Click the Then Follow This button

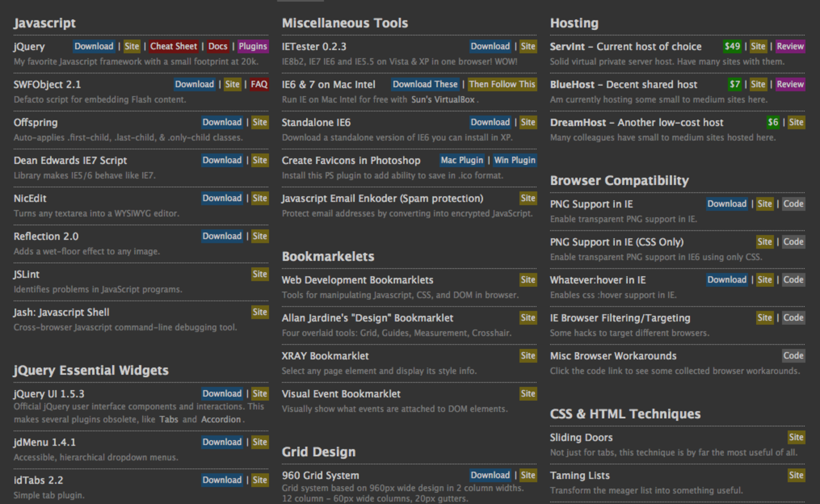click(x=502, y=84)
